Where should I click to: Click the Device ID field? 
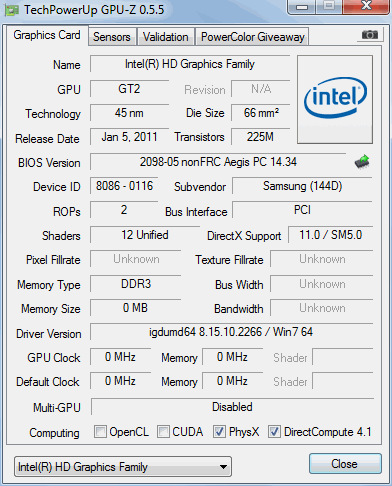point(124,186)
